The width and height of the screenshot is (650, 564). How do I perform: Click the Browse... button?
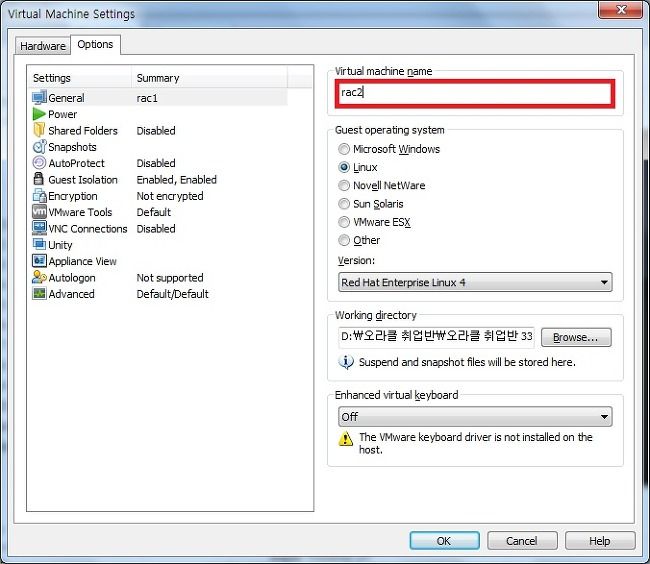click(576, 337)
